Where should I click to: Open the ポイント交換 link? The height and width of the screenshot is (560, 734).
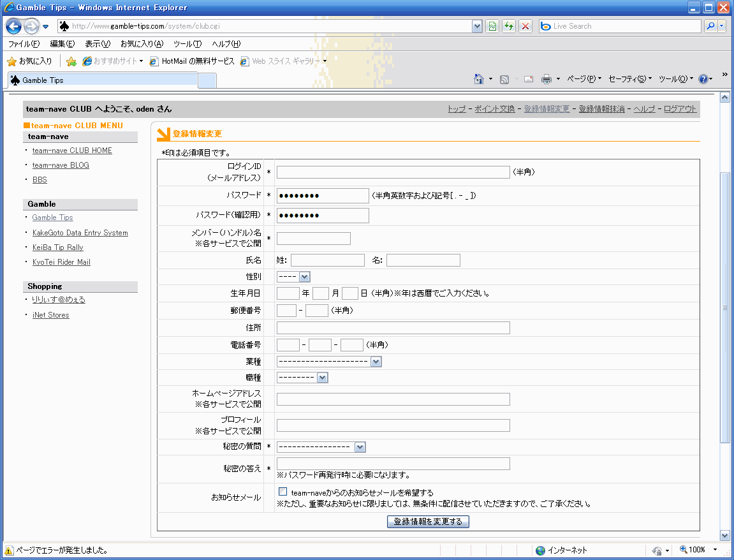click(495, 109)
